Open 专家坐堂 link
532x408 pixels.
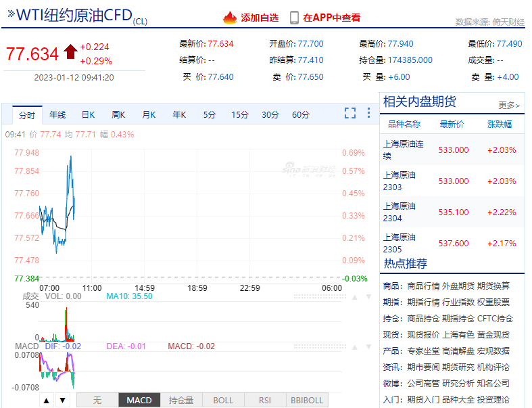423,351
